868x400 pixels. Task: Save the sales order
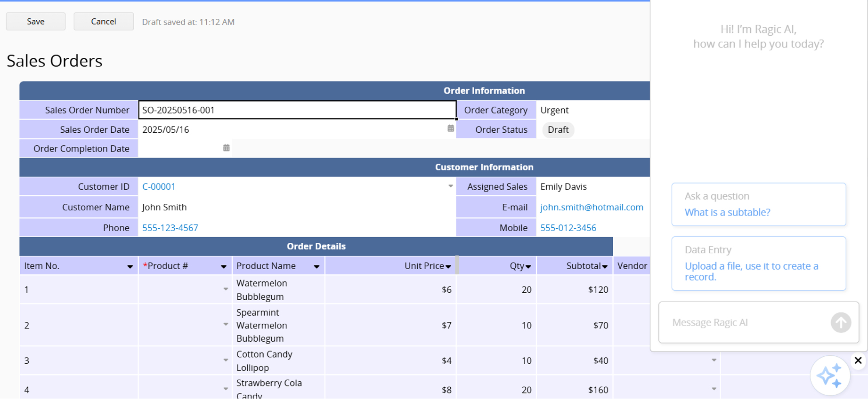point(36,22)
